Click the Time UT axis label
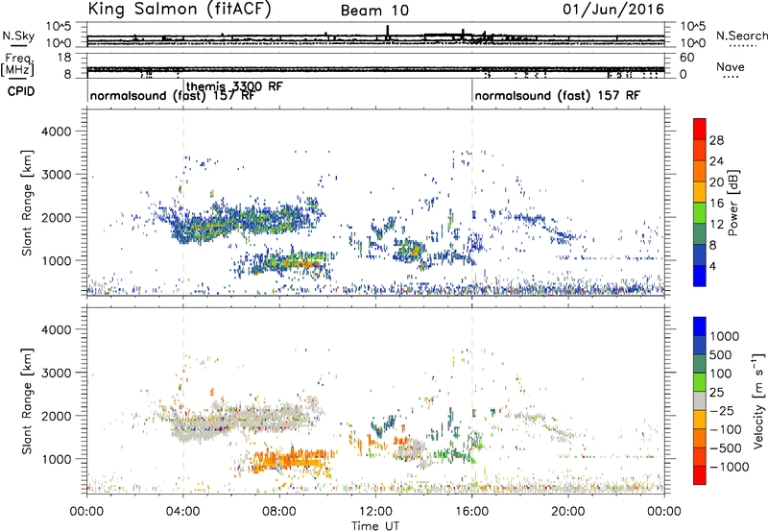 (x=375, y=526)
